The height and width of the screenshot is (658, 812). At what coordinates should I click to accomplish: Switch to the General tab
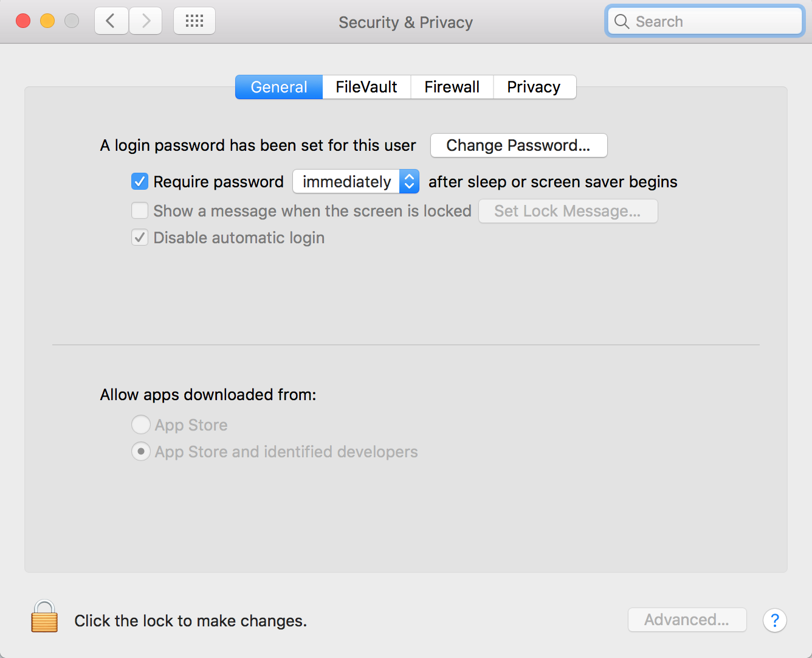[x=279, y=87]
